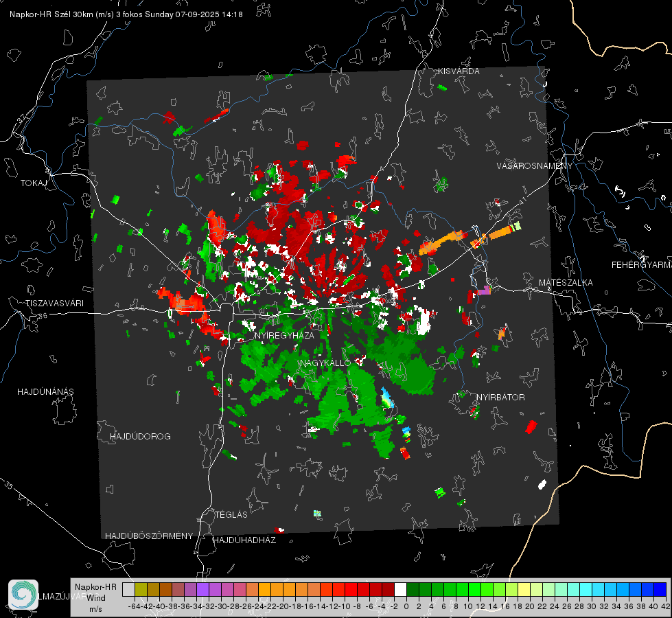Click the VÁSÁROSNAMÉNY city label
Image resolution: width=672 pixels, height=618 pixels.
point(535,166)
